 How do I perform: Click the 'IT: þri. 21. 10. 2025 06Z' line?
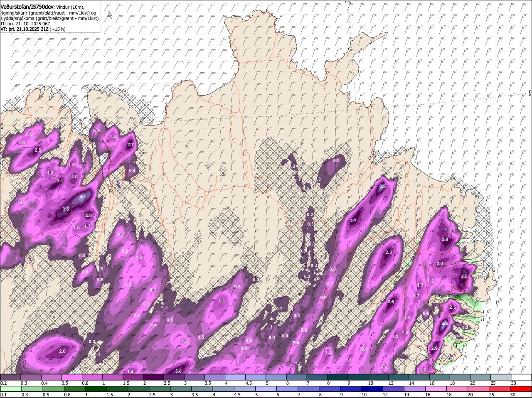coord(25,24)
